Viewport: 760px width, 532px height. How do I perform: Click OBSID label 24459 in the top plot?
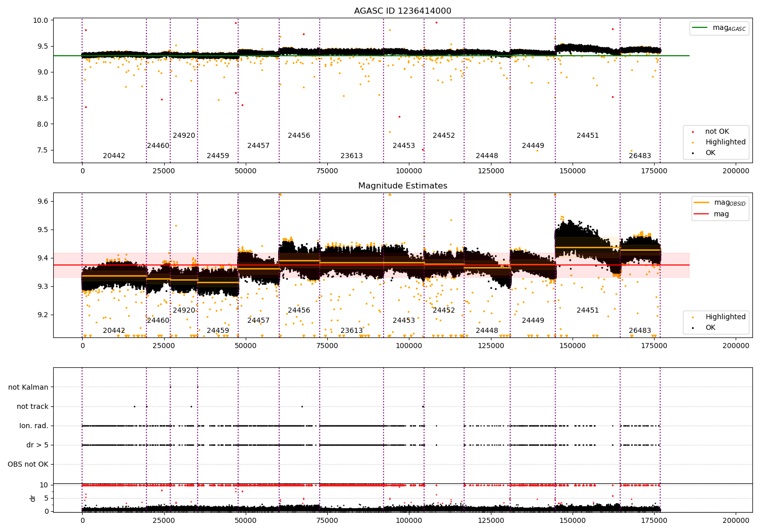(x=218, y=156)
